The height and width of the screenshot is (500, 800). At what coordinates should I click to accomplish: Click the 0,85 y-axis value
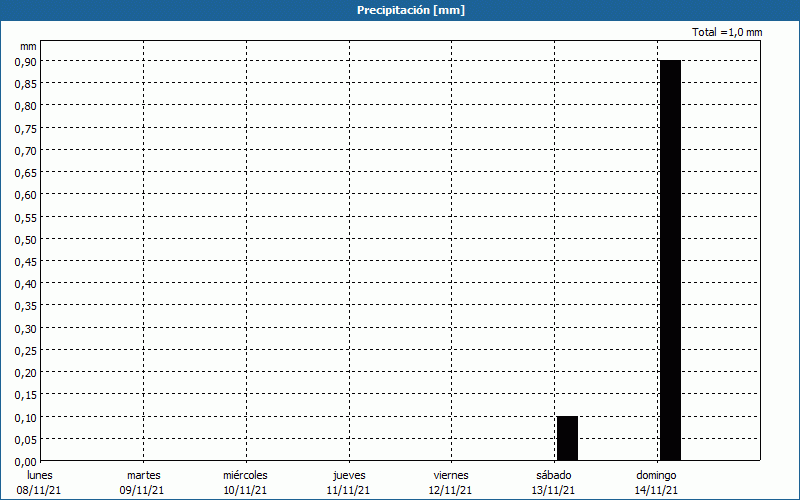point(26,84)
